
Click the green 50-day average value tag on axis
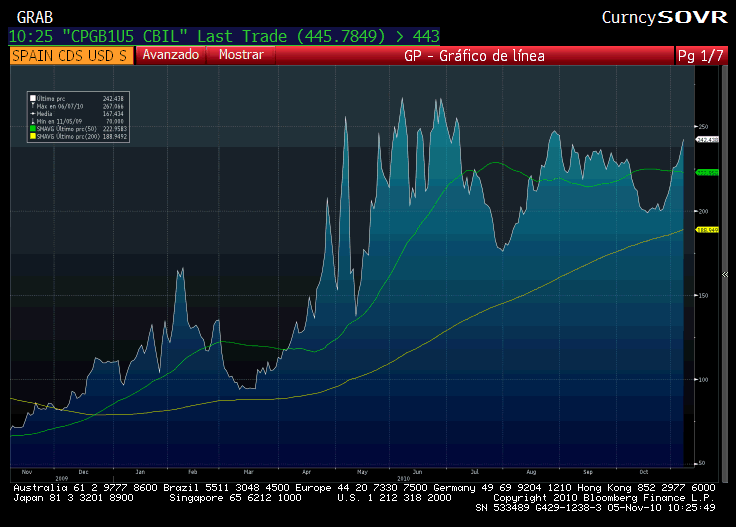[x=707, y=173]
